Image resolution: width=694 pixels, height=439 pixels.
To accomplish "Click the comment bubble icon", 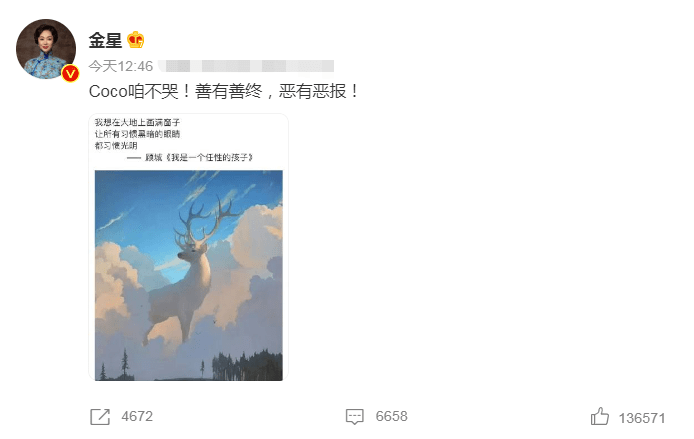I will (355, 417).
